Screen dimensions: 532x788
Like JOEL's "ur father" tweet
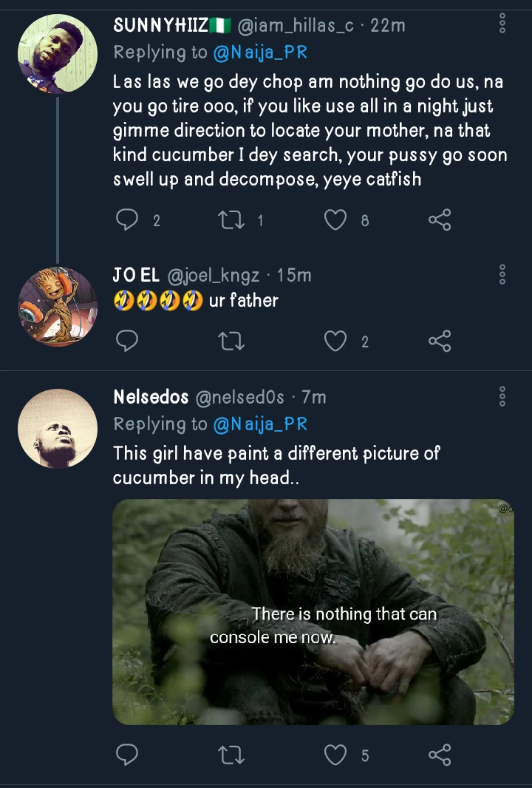point(336,341)
